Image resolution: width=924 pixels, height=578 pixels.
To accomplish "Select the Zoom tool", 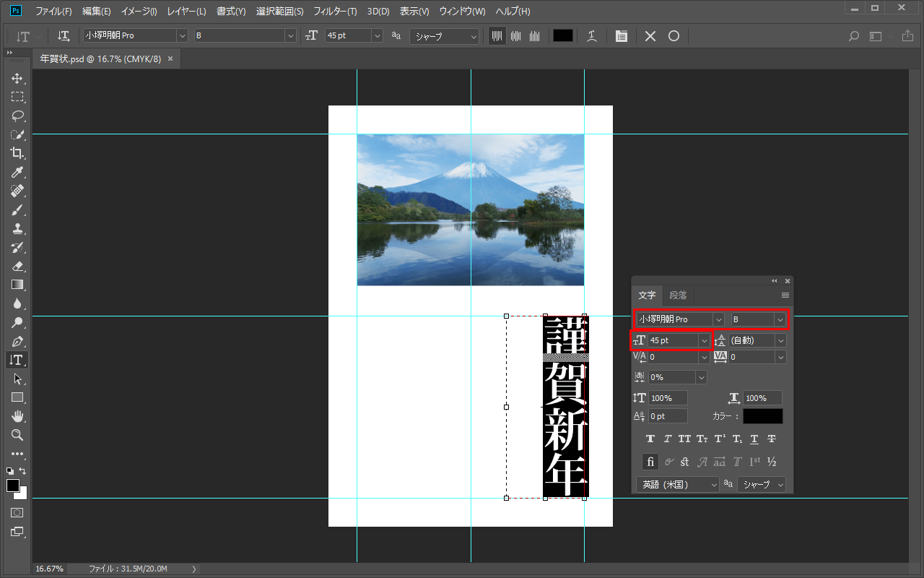I will coord(17,435).
